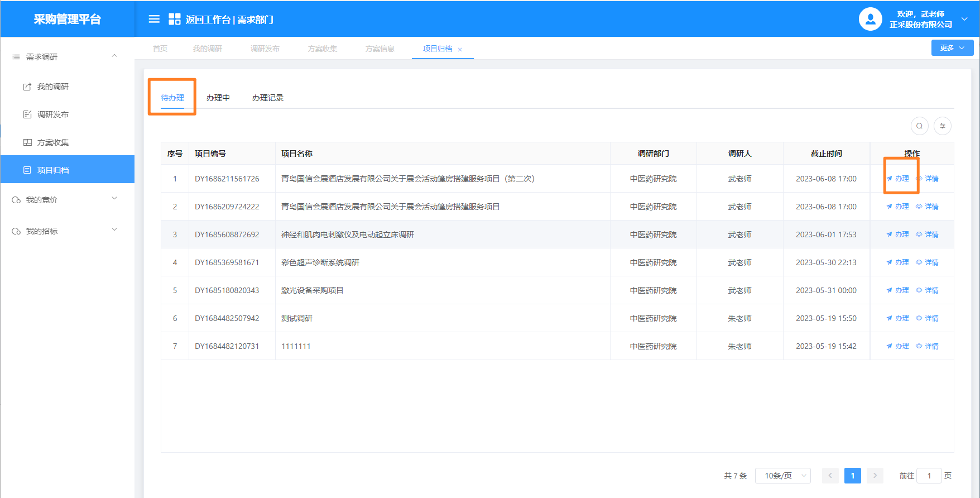This screenshot has height=498, width=980.
Task: Click the hamburger menu collapse icon
Action: pyautogui.click(x=154, y=20)
